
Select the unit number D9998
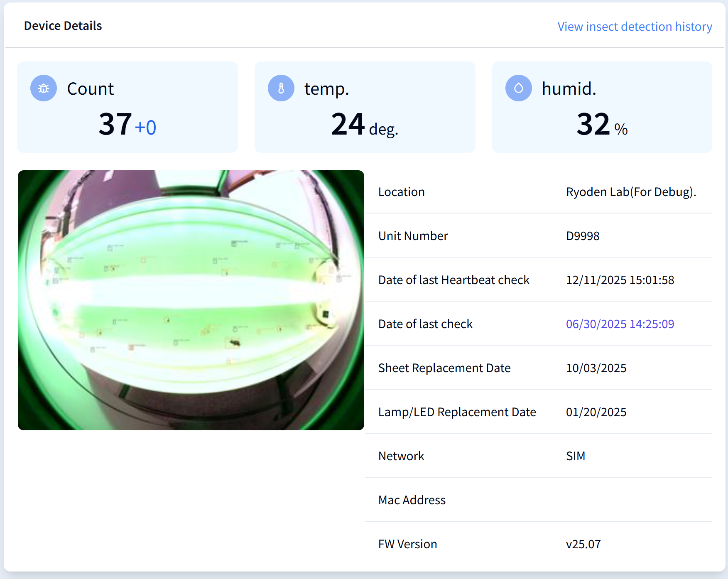[583, 236]
